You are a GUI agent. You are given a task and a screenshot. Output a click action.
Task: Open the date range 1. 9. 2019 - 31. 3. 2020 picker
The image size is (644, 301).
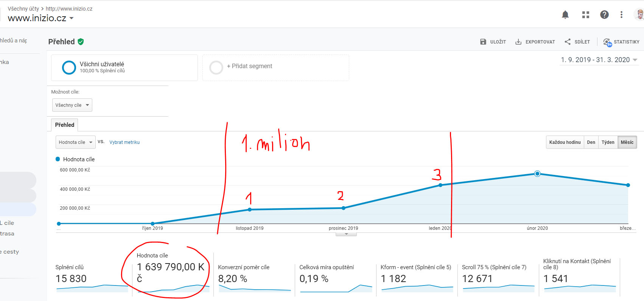[599, 60]
